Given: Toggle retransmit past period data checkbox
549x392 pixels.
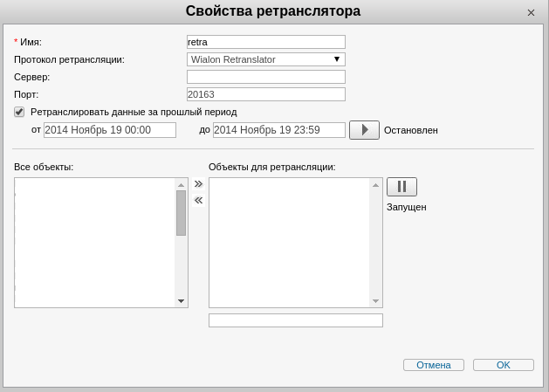Looking at the screenshot, I should 19,112.
